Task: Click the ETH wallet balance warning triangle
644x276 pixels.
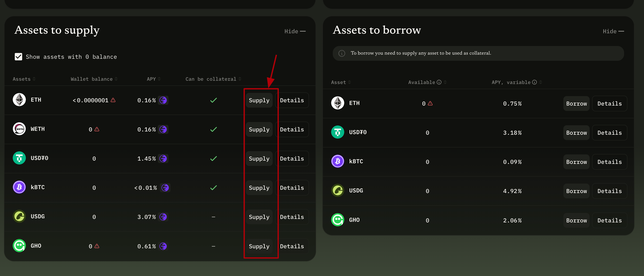Action: click(x=113, y=100)
